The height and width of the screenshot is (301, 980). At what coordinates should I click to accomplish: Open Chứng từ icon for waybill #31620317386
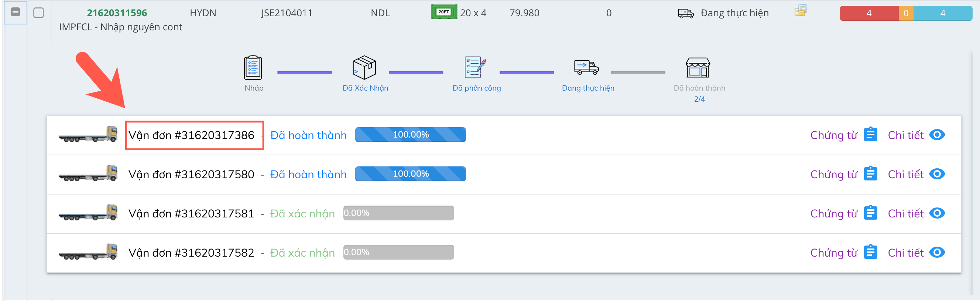(870, 135)
